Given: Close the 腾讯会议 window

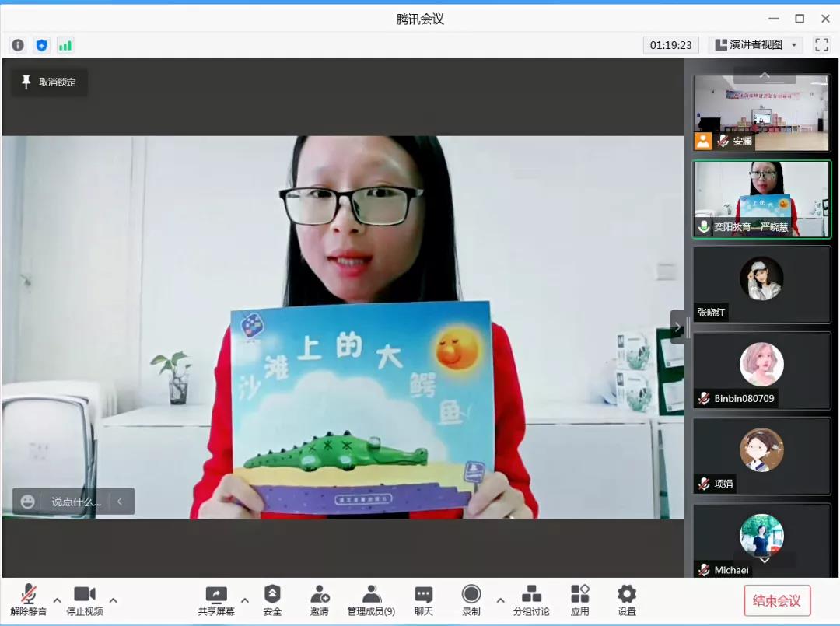Looking at the screenshot, I should pyautogui.click(x=825, y=18).
